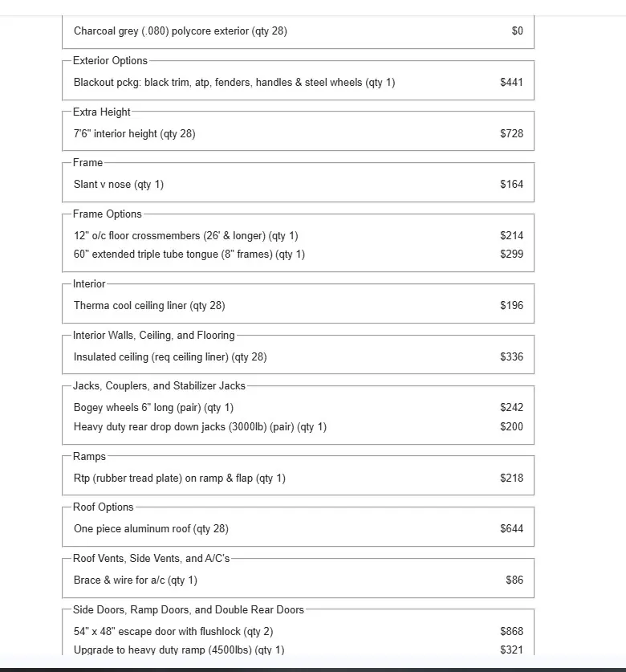Click the Slant v nose frame entry
The width and height of the screenshot is (626, 672).
tap(119, 185)
